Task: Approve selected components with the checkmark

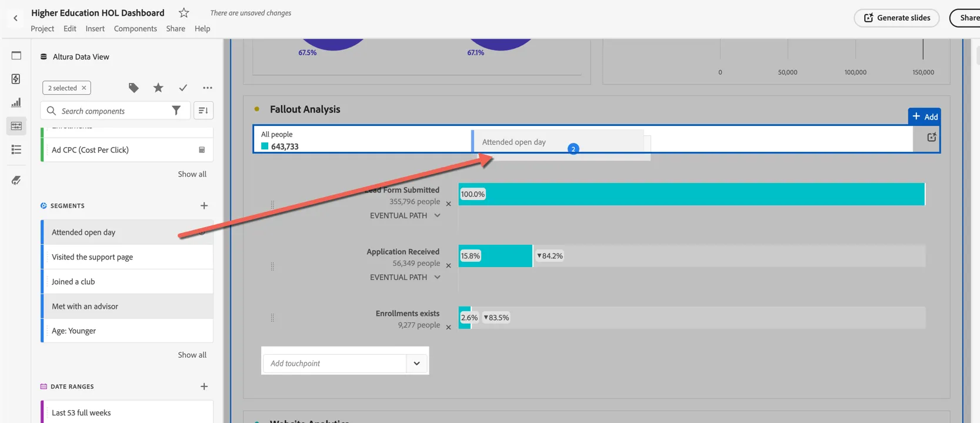Action: point(183,88)
